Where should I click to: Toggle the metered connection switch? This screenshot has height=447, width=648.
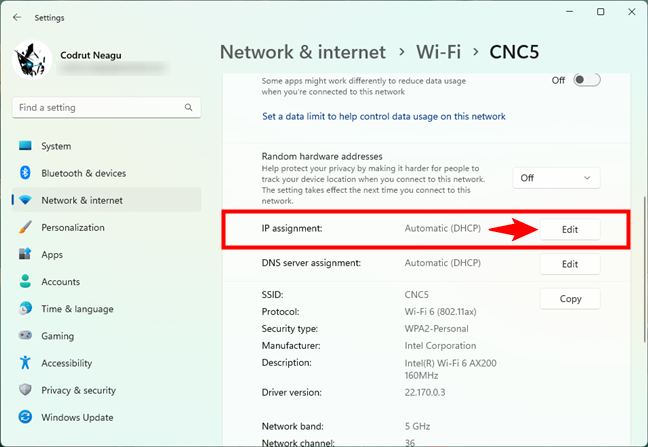(x=586, y=80)
